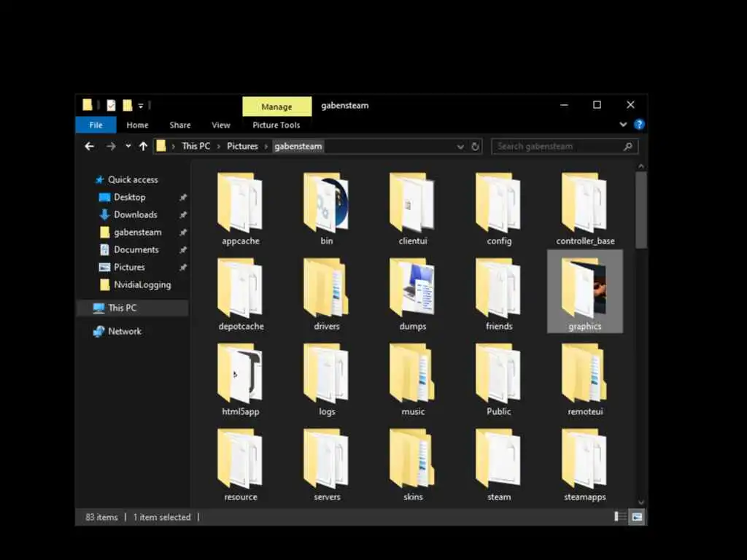The width and height of the screenshot is (747, 560).
Task: Select the music folder icon
Action: click(413, 373)
